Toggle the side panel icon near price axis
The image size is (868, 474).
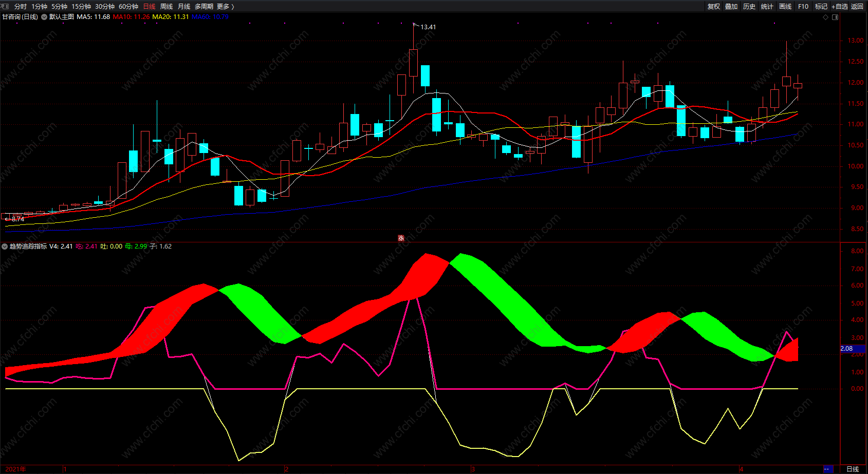pos(835,17)
